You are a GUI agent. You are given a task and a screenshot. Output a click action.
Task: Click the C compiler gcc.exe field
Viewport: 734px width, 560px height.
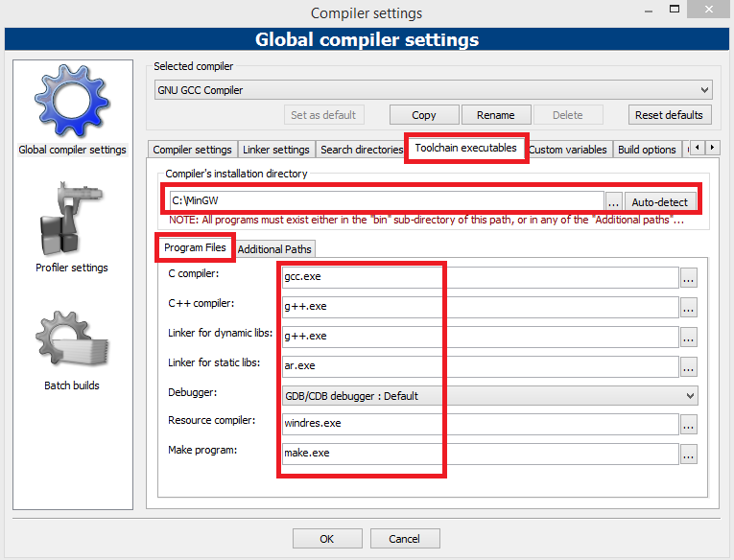click(x=481, y=277)
